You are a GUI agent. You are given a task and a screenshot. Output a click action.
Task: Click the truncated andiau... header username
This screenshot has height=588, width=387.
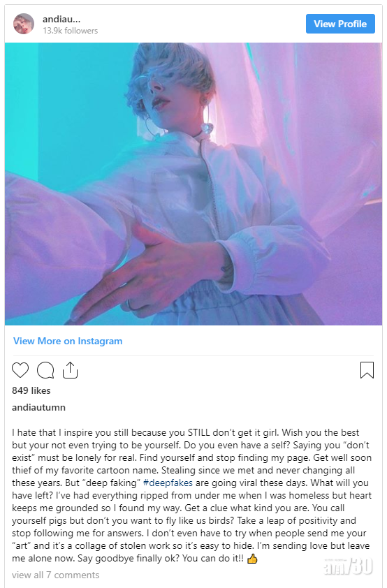61,19
